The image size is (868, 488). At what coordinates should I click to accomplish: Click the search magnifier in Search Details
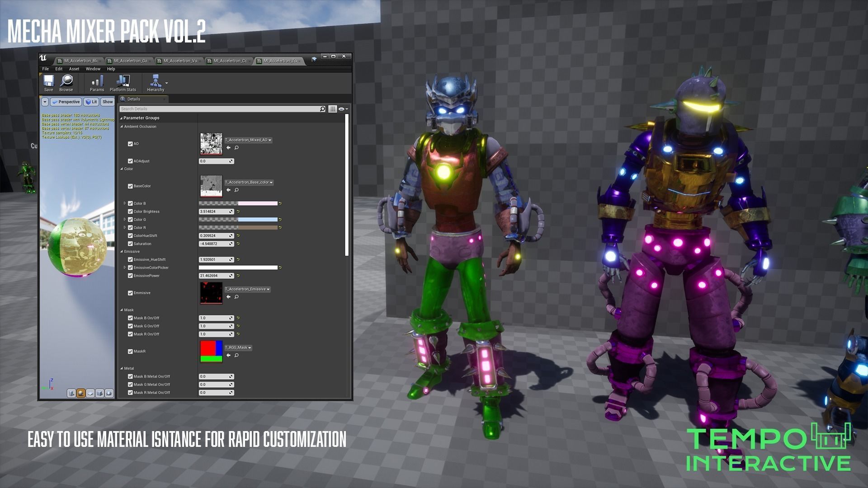(322, 109)
